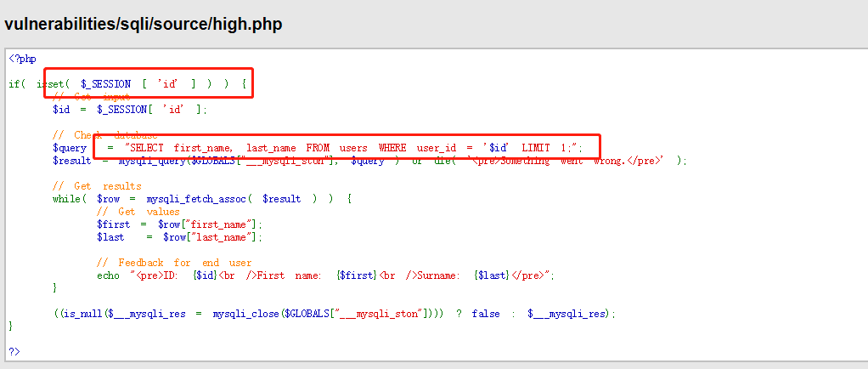Click the $query variable name
The image size is (868, 369).
[x=70, y=148]
